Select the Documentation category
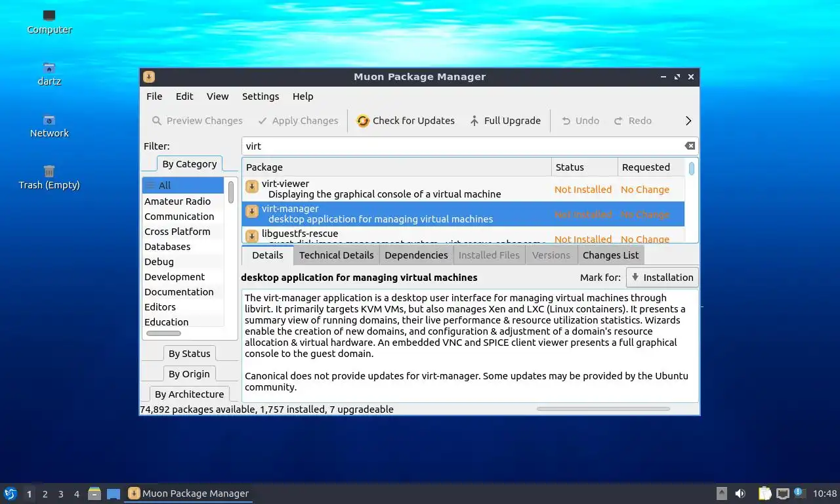 tap(183, 292)
